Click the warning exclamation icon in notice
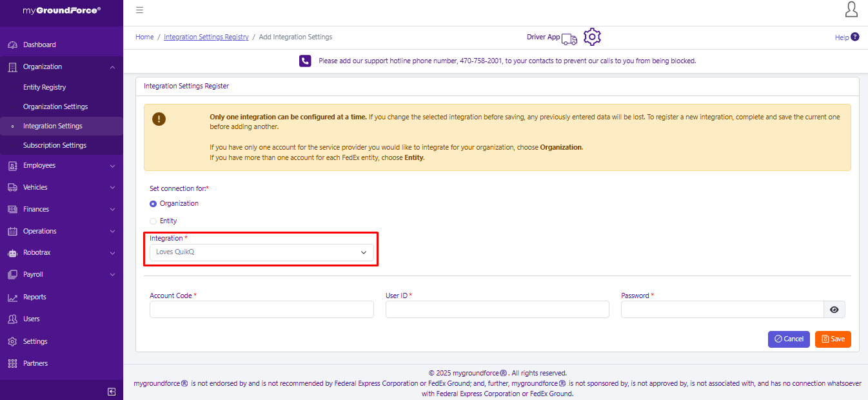Screen dimensions: 868x400 [159, 119]
